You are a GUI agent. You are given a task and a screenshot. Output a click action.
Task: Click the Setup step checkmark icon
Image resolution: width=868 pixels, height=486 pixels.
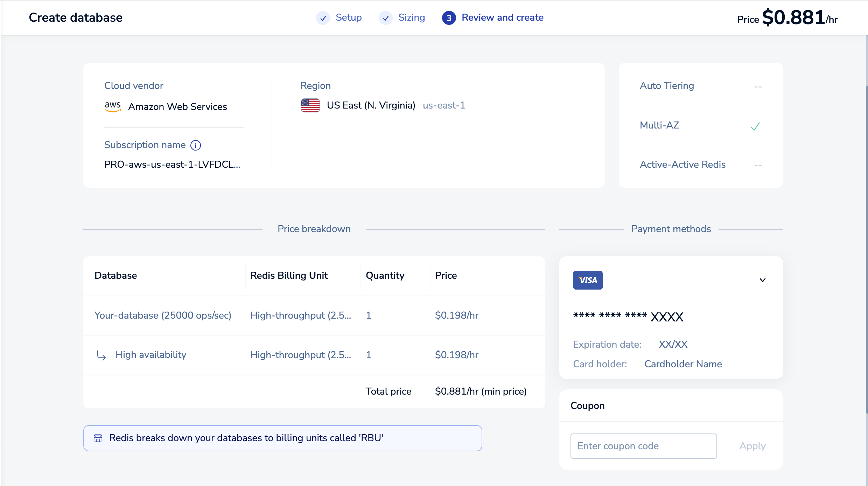click(x=323, y=18)
